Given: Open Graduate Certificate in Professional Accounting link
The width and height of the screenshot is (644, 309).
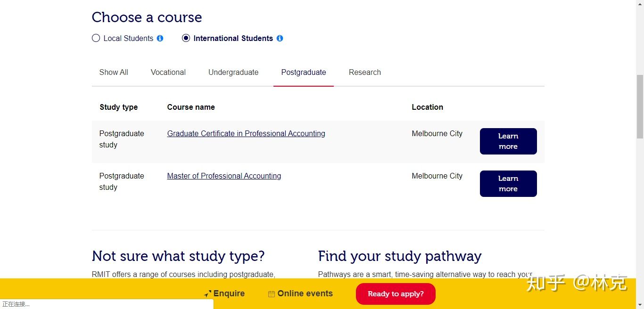Looking at the screenshot, I should click(246, 133).
